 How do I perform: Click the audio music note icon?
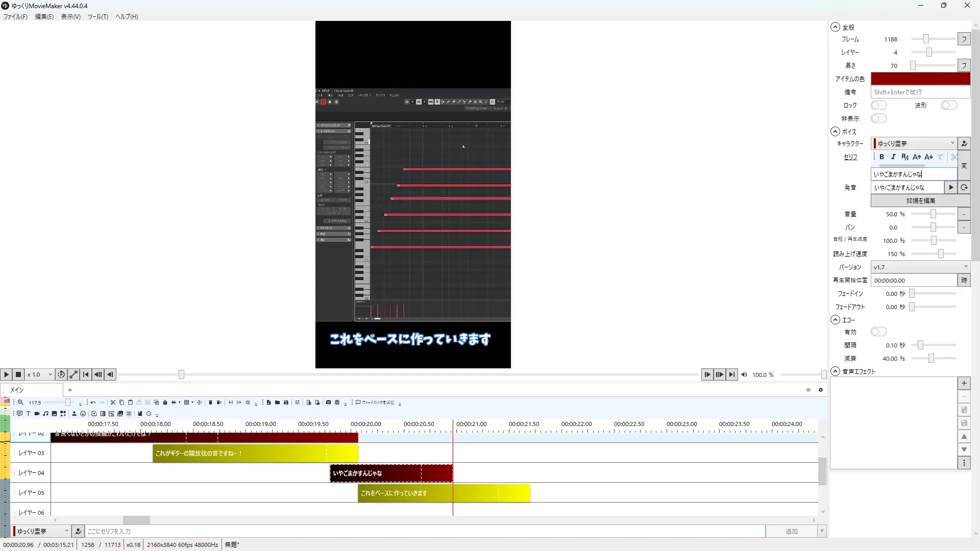point(45,414)
